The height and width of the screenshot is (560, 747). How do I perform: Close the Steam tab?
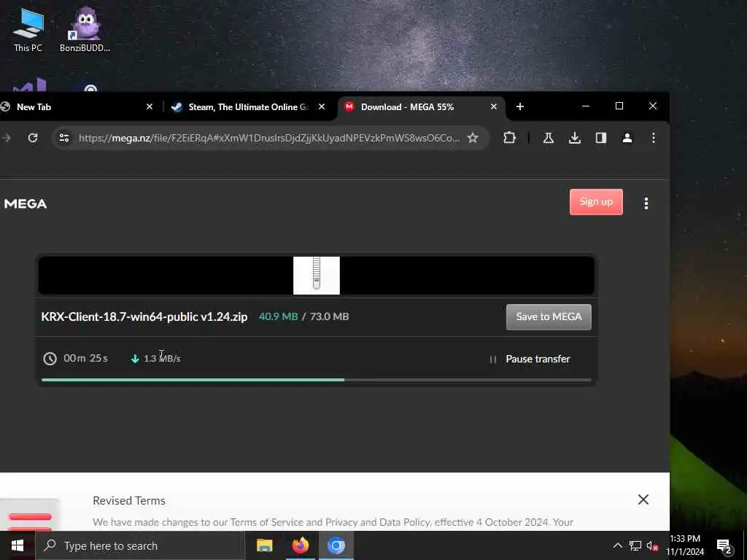point(322,106)
